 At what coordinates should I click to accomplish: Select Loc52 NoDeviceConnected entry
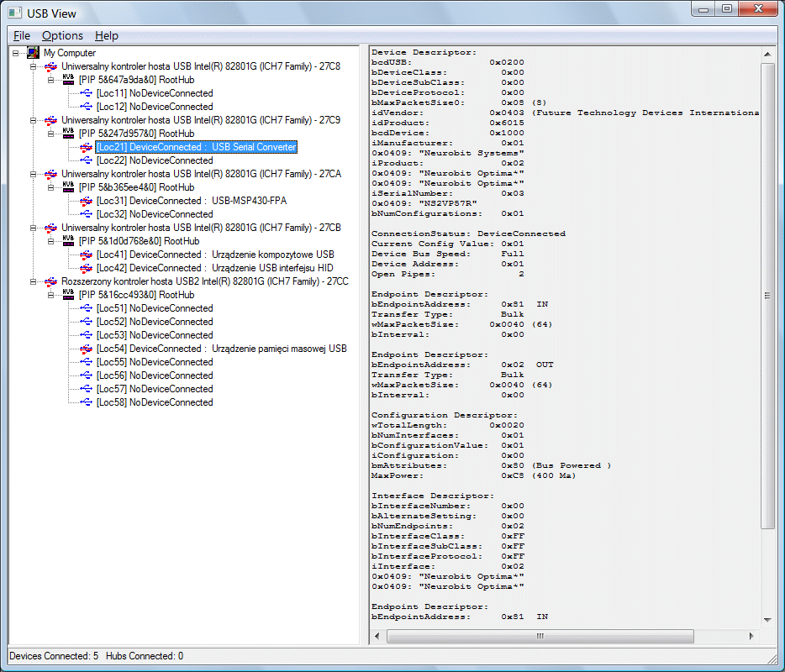155,322
